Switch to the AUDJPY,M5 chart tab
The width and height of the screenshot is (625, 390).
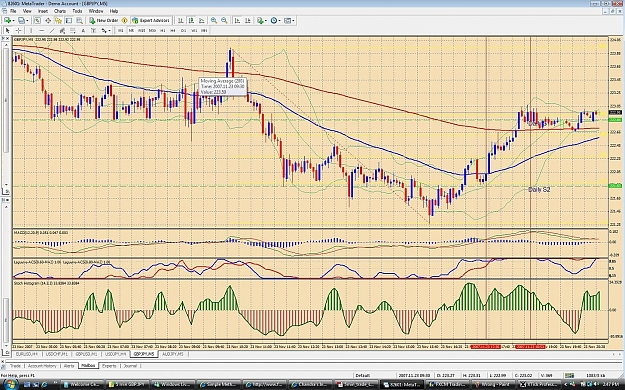(173, 354)
